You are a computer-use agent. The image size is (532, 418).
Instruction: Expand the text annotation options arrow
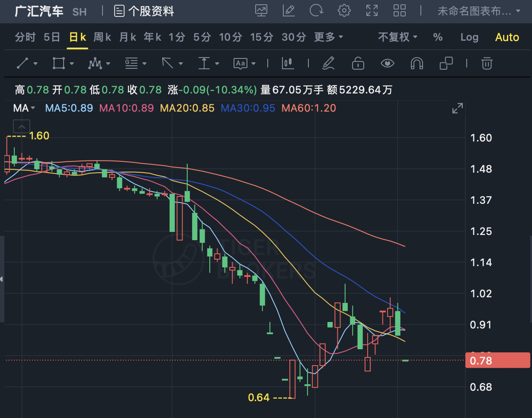pyautogui.click(x=253, y=64)
